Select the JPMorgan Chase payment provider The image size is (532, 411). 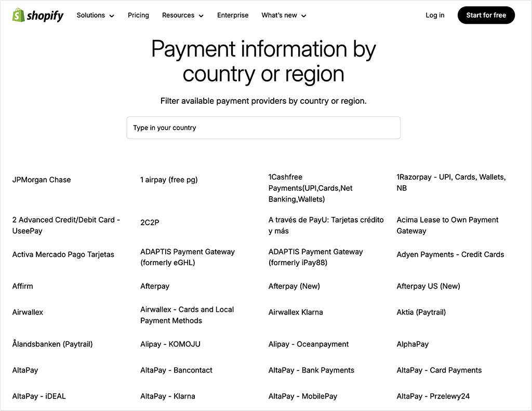point(41,180)
